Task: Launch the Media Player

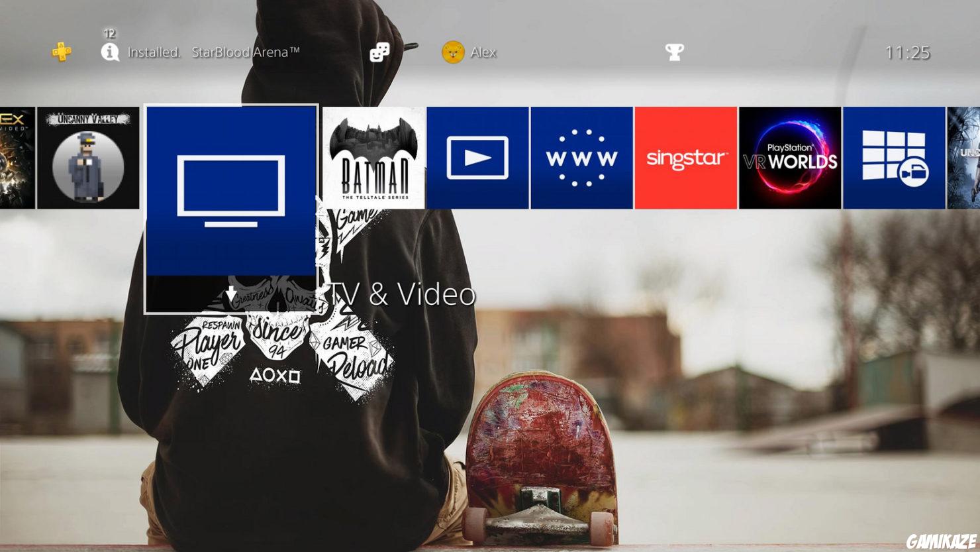Action: (477, 156)
